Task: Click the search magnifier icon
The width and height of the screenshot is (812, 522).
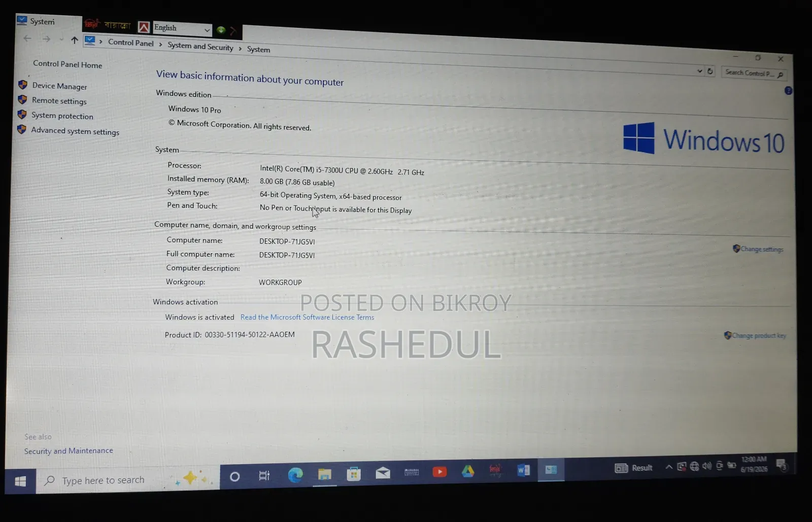Action: pyautogui.click(x=781, y=75)
